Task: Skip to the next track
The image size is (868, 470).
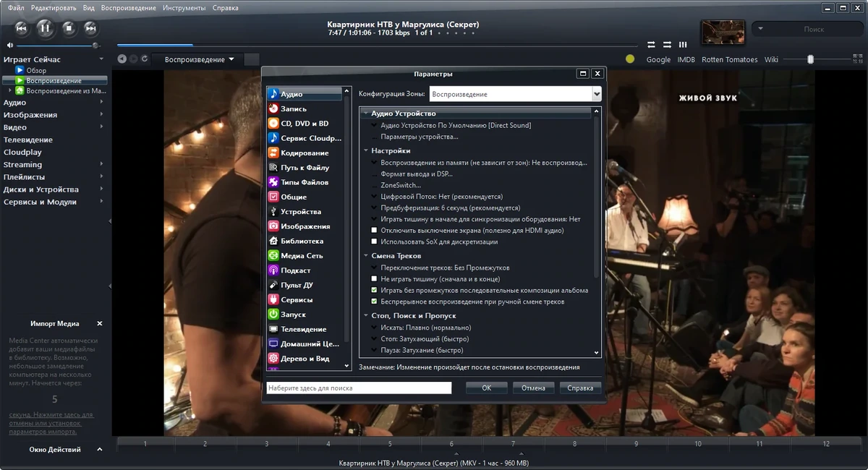Action: pyautogui.click(x=90, y=28)
